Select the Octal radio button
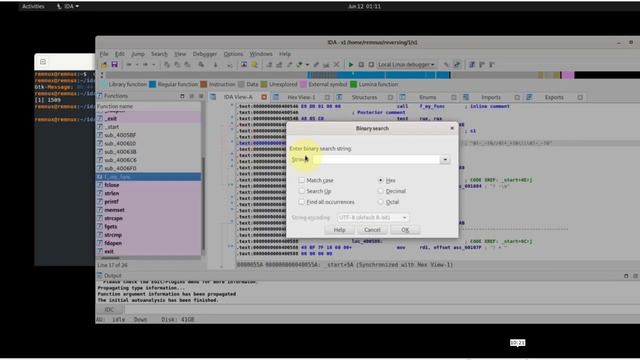 click(380, 202)
